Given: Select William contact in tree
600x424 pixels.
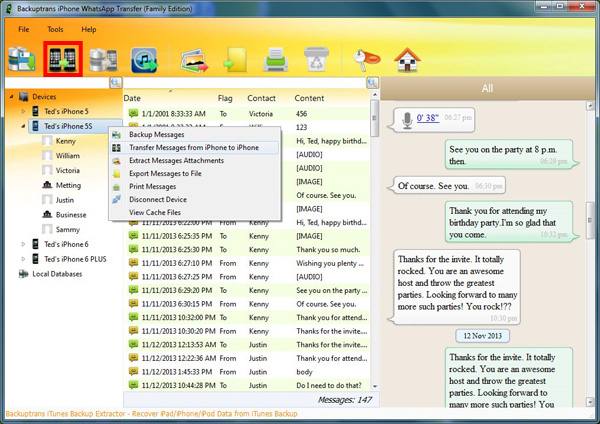Looking at the screenshot, I should click(68, 155).
